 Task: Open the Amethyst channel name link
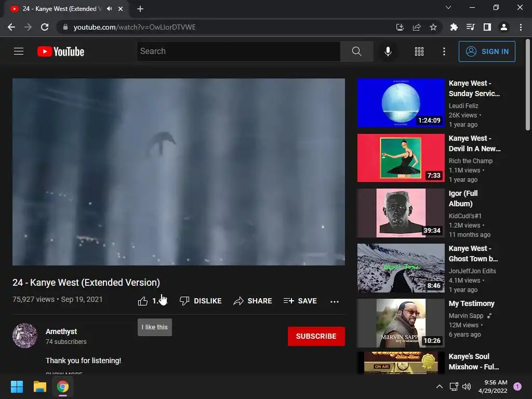61,331
